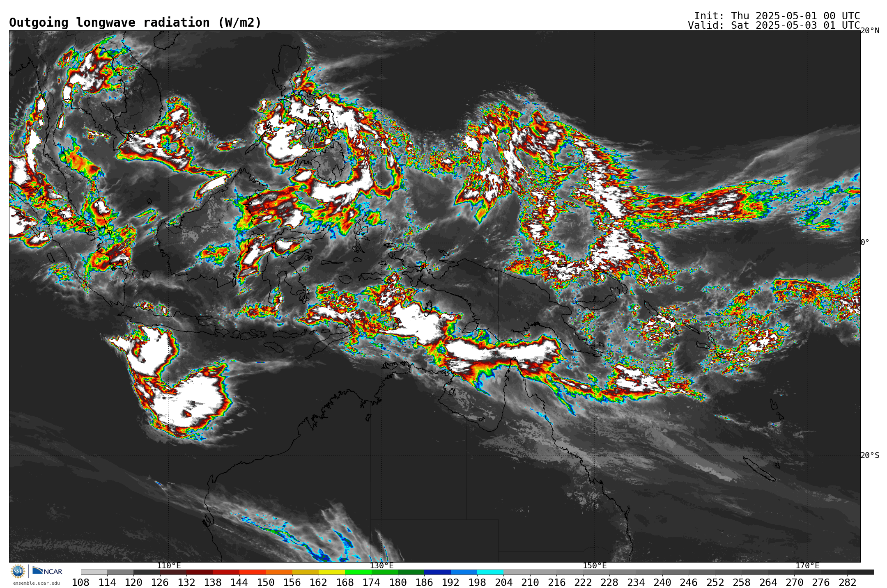Click the 'Valid: Sat 2025-05-03 01 UTC' text
887x588 pixels.
coord(774,25)
